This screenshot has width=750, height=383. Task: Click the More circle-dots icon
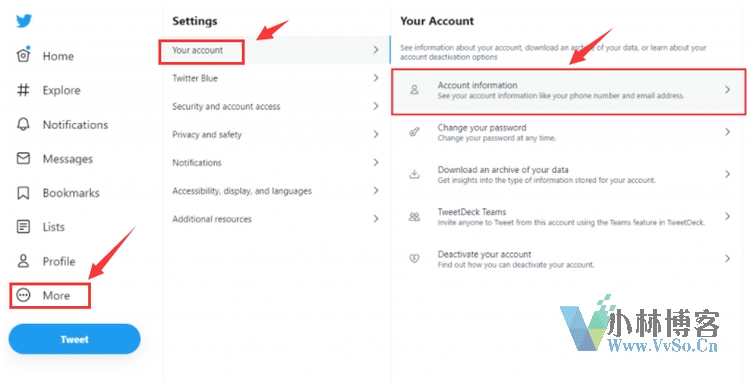click(x=23, y=295)
